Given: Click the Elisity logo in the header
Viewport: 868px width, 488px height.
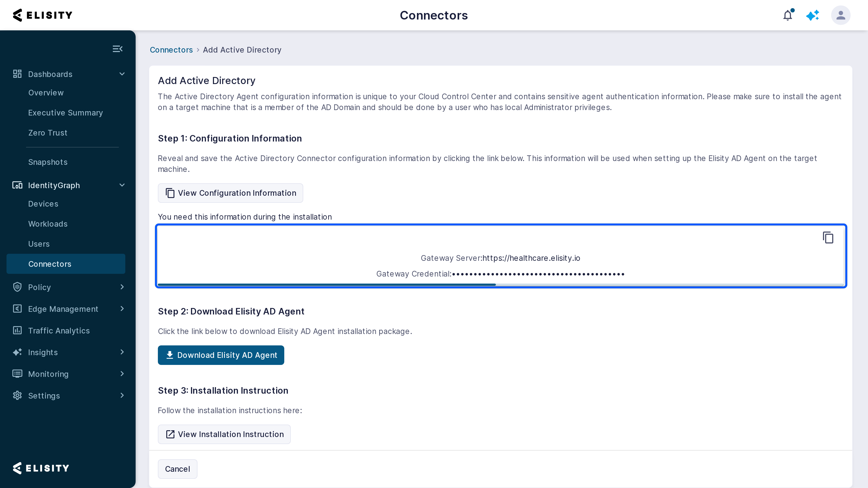Looking at the screenshot, I should [x=43, y=15].
